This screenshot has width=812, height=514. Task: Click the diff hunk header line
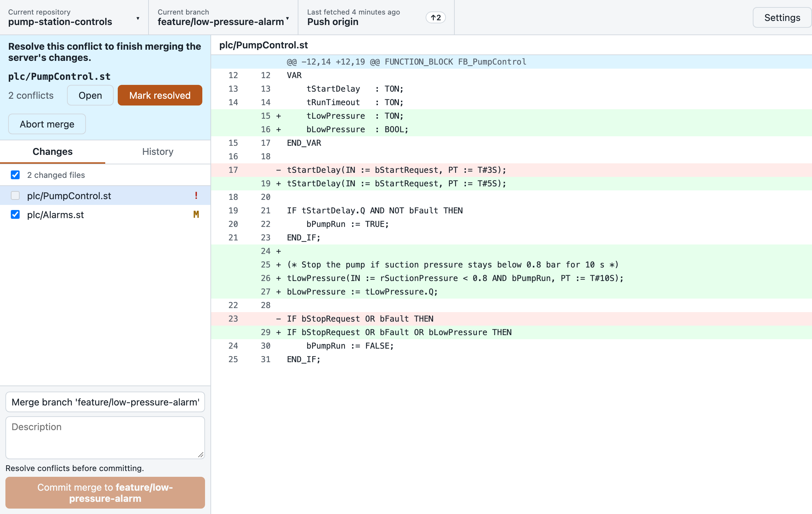pos(512,62)
